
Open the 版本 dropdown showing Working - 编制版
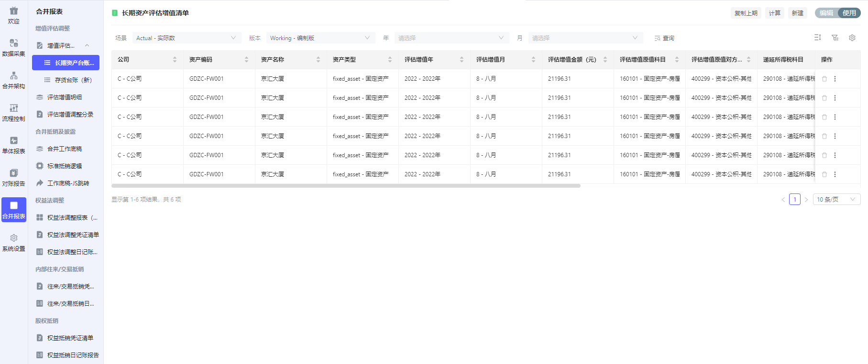click(320, 38)
